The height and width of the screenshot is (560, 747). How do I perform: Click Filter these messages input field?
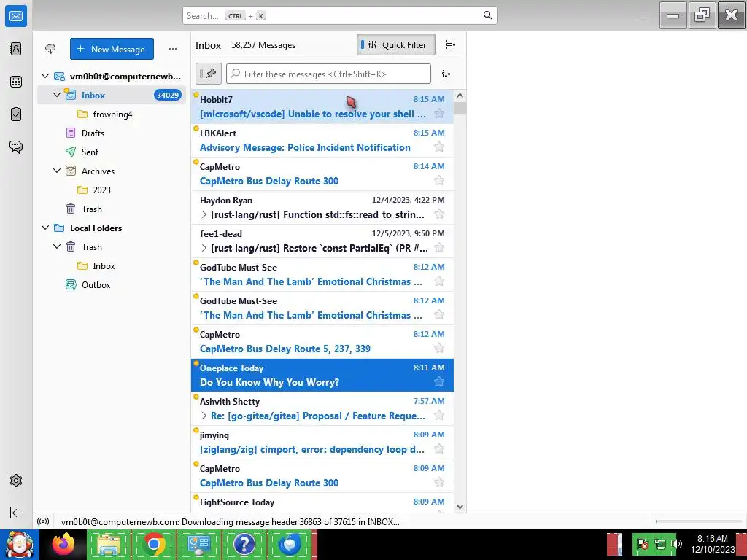click(329, 74)
